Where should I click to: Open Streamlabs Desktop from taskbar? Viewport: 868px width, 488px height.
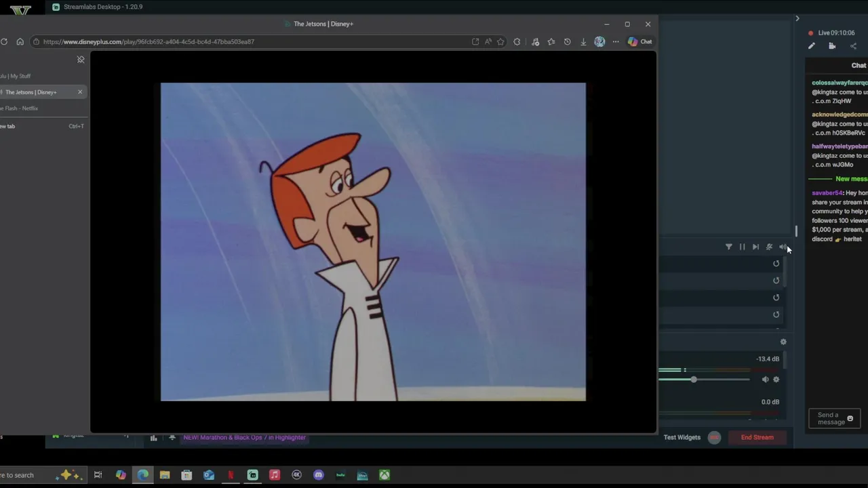point(252,475)
